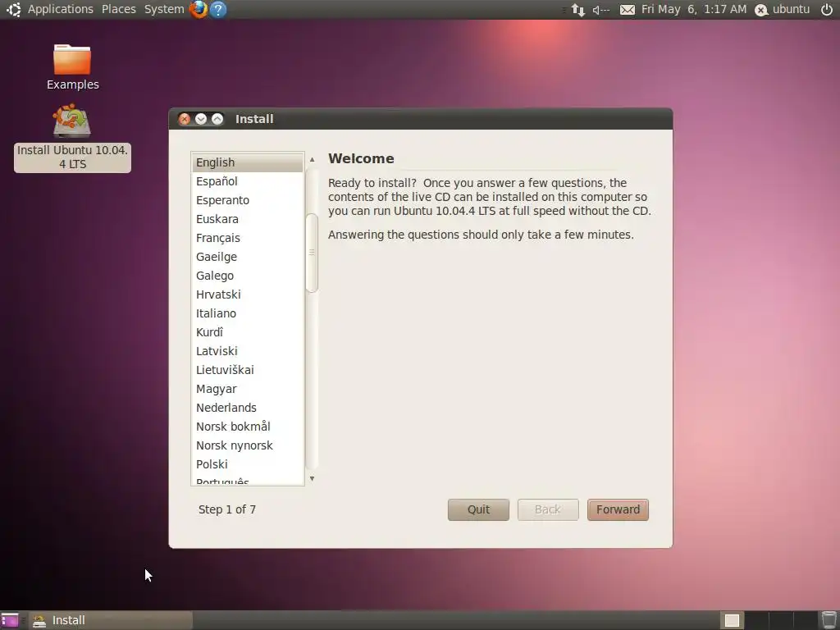Switch to the first workspace in switcher

pos(732,620)
